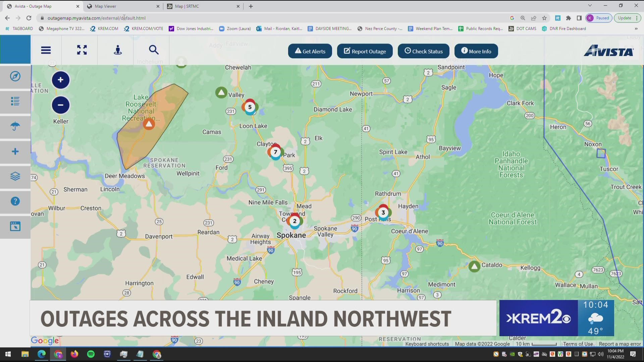Screen dimensions: 644x362
Task: Open the map search tool
Action: click(154, 50)
